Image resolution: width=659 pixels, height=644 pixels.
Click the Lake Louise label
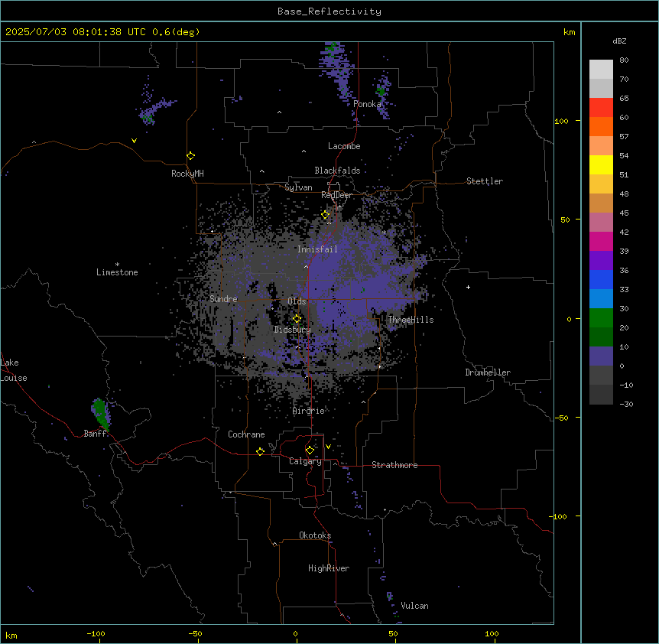click(x=14, y=370)
